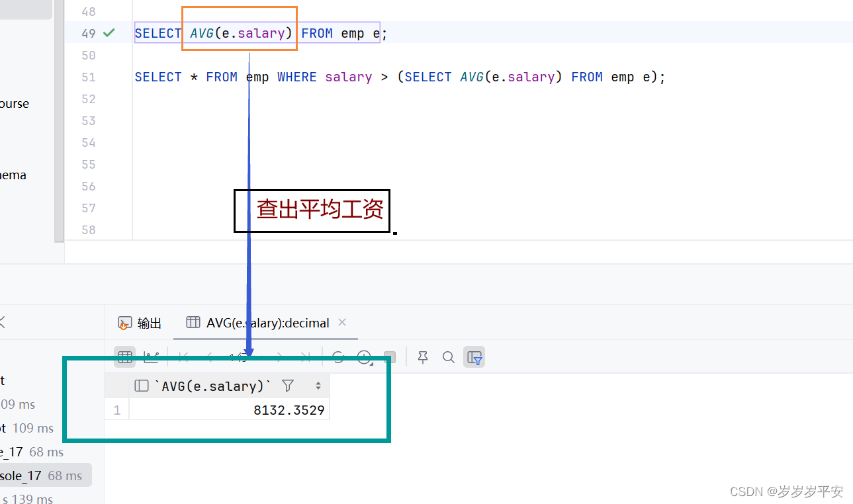Pin the AVG result tab
The image size is (853, 504).
tap(423, 357)
